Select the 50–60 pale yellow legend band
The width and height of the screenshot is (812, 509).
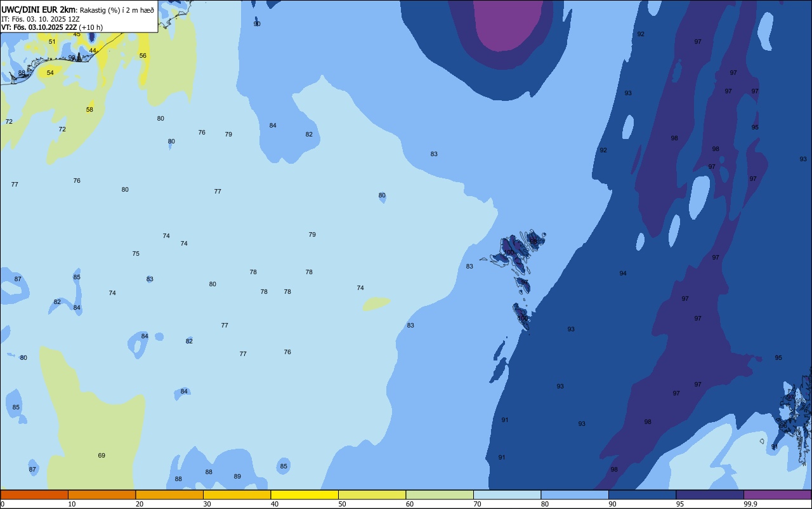click(372, 494)
